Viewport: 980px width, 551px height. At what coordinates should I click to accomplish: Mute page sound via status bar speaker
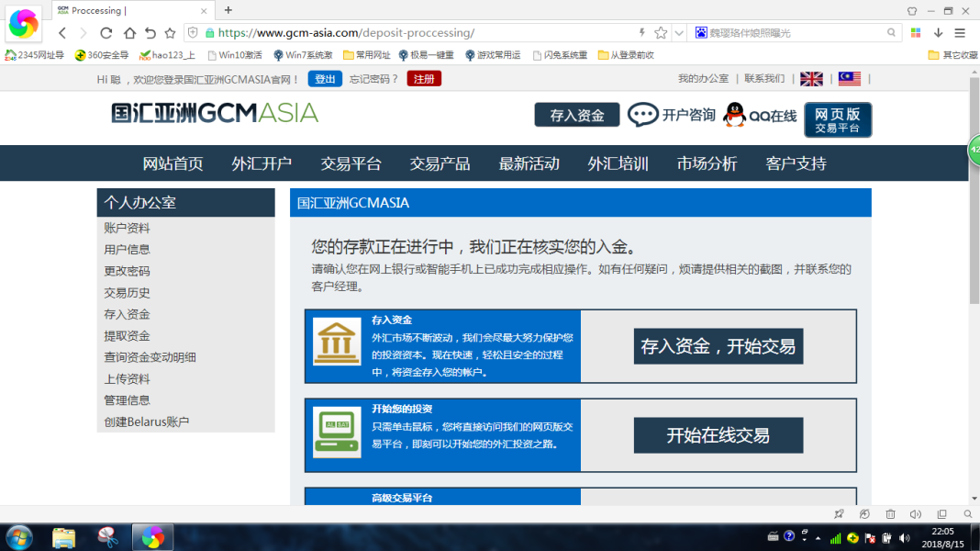pos(916,514)
